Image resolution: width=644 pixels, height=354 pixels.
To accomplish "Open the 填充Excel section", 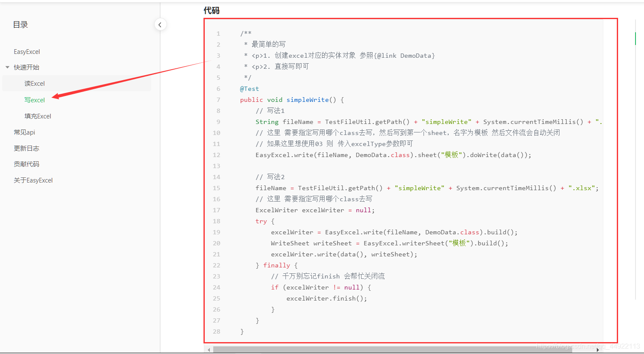I will pos(38,116).
